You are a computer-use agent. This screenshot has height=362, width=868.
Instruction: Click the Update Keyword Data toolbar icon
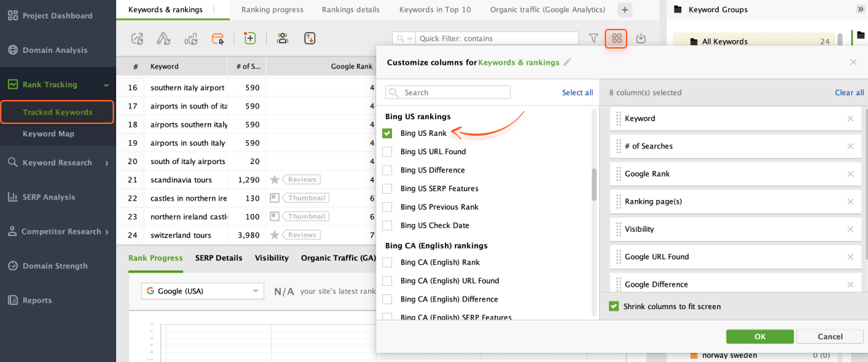coord(190,39)
